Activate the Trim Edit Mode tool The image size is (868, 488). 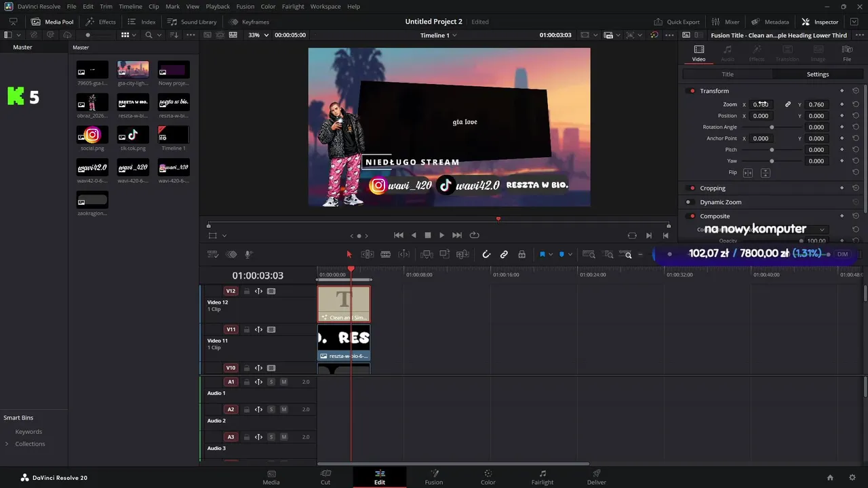coord(368,254)
